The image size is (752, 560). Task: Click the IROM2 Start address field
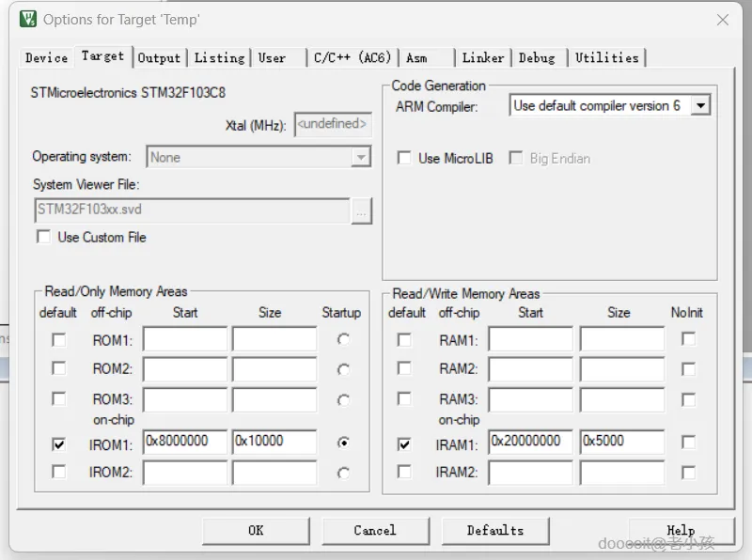pos(185,473)
